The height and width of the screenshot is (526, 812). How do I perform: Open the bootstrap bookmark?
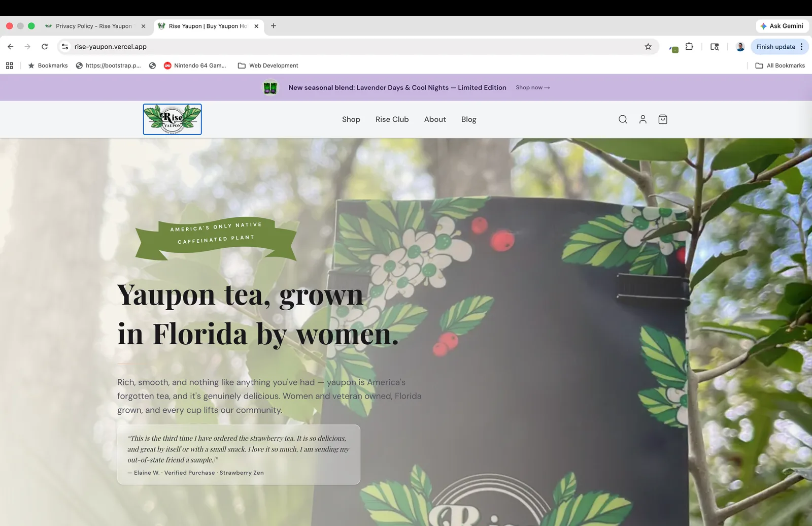click(109, 65)
